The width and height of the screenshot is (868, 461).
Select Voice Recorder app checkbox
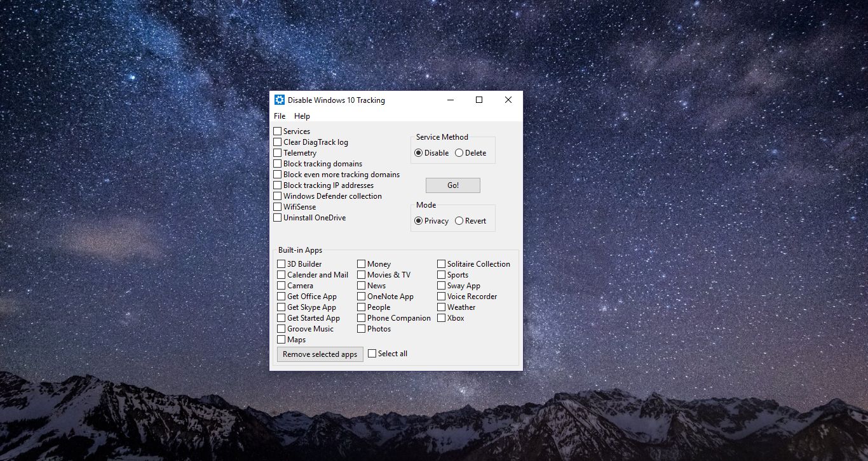point(442,297)
